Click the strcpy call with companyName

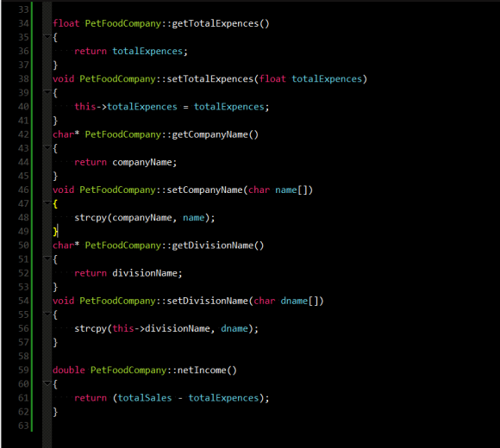point(145,218)
